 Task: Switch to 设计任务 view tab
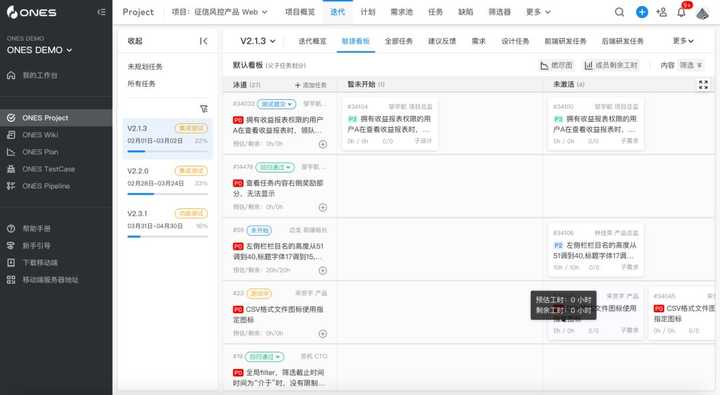[515, 41]
